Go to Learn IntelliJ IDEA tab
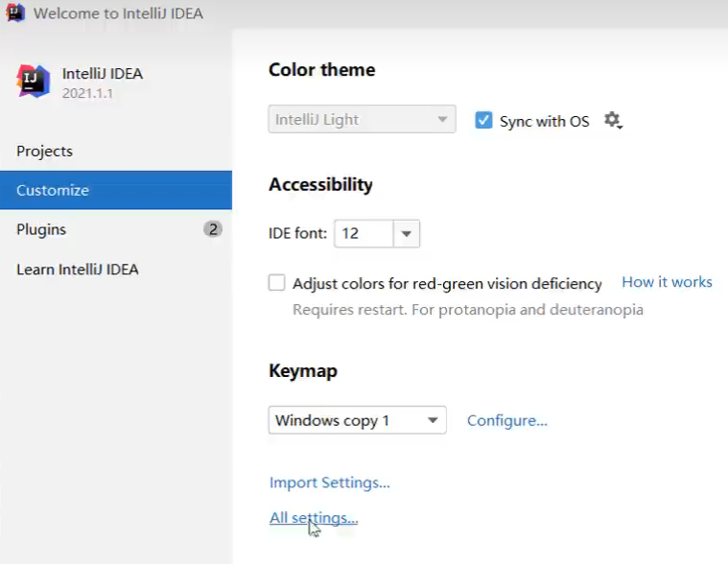This screenshot has width=728, height=564. point(116,270)
